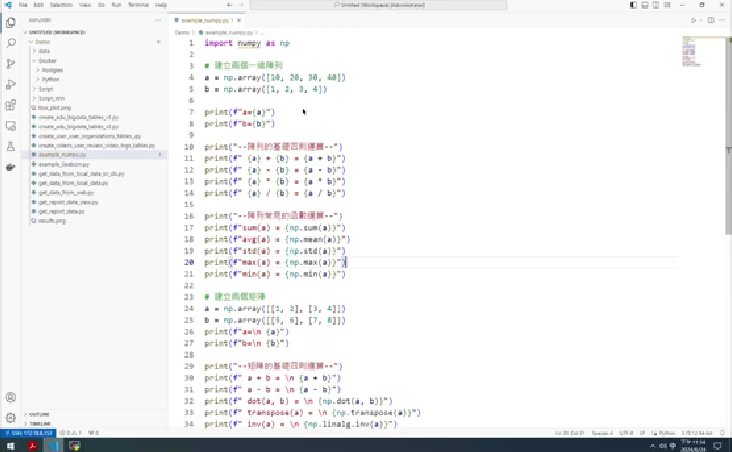Expand the Timeline section

click(40, 424)
